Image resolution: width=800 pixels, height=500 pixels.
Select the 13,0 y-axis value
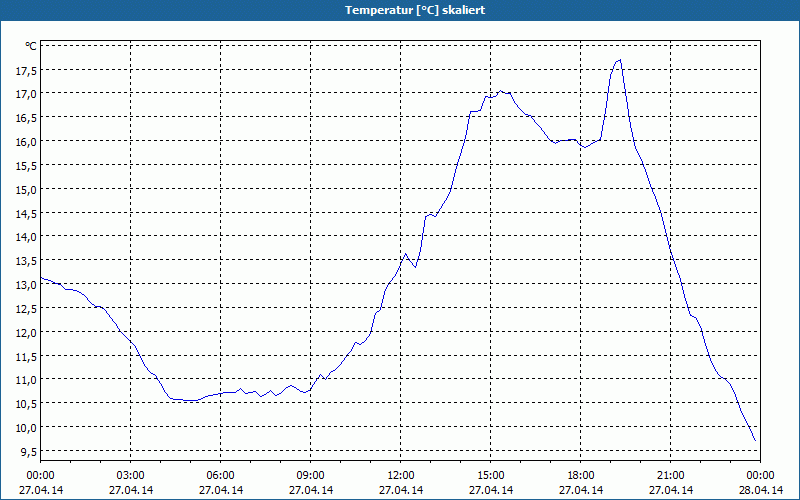coord(27,285)
